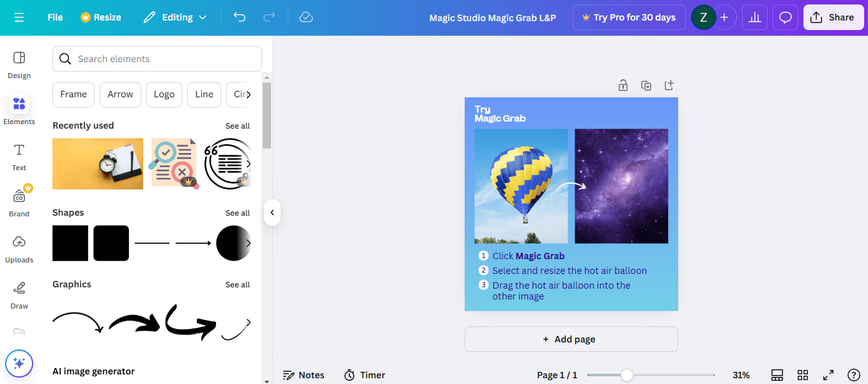868x384 pixels.
Task: Enter fullscreen with the expand arrows icon
Action: click(x=828, y=375)
